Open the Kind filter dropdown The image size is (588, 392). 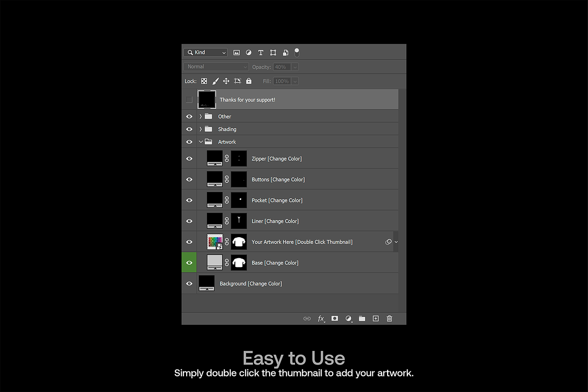(205, 52)
